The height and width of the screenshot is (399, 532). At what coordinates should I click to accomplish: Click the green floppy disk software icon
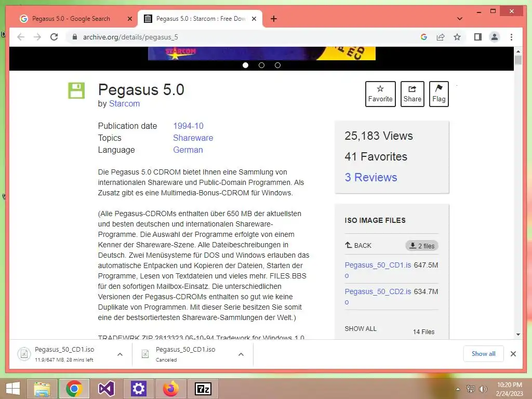[x=76, y=90]
